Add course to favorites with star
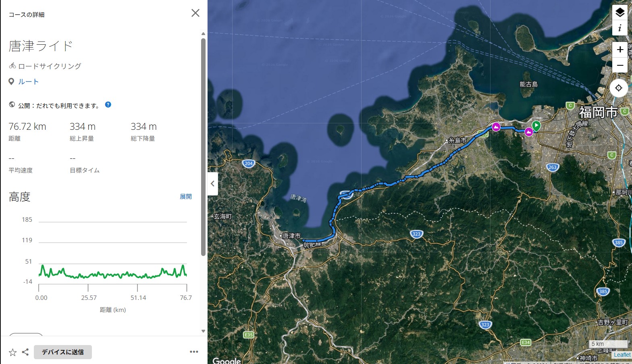The image size is (632, 364). [x=13, y=352]
